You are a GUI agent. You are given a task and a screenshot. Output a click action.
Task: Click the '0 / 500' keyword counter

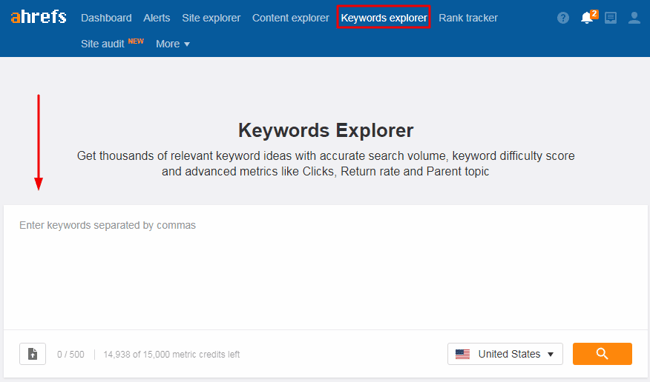point(70,355)
